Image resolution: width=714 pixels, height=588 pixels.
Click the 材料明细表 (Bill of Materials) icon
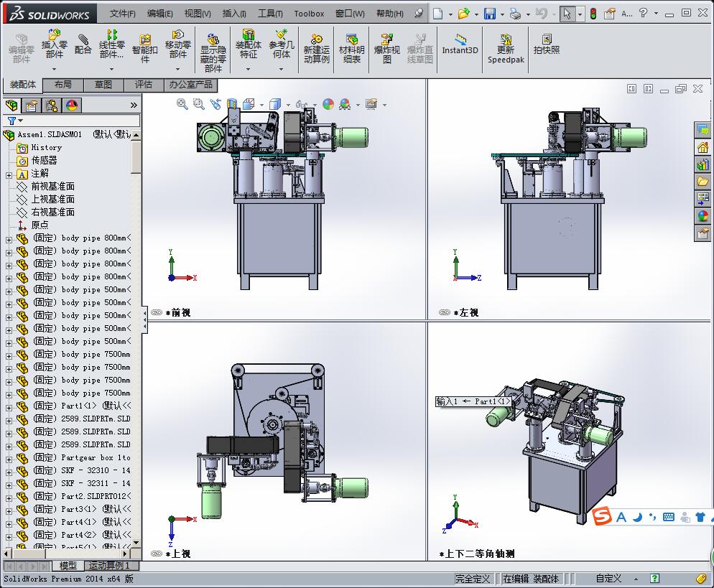click(x=351, y=45)
